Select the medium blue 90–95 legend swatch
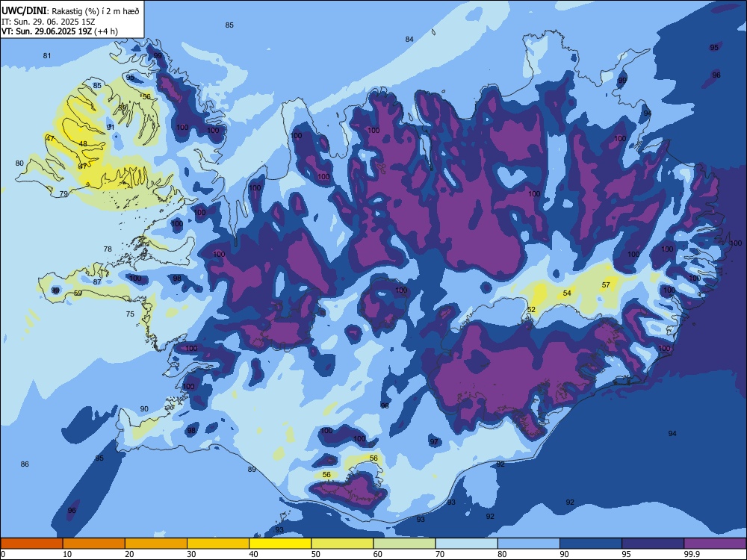This screenshot has width=747, height=560. (x=591, y=544)
